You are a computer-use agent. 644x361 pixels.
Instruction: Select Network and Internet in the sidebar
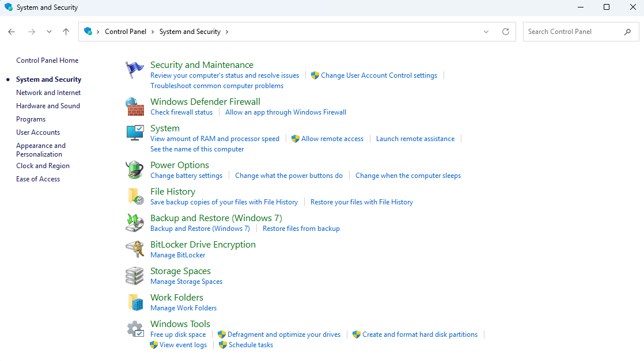coord(48,92)
